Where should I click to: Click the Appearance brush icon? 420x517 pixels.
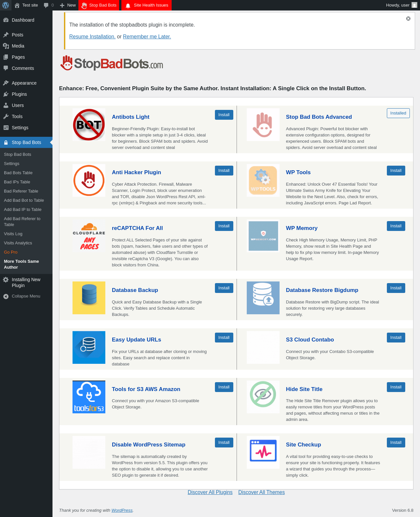[x=6, y=83]
